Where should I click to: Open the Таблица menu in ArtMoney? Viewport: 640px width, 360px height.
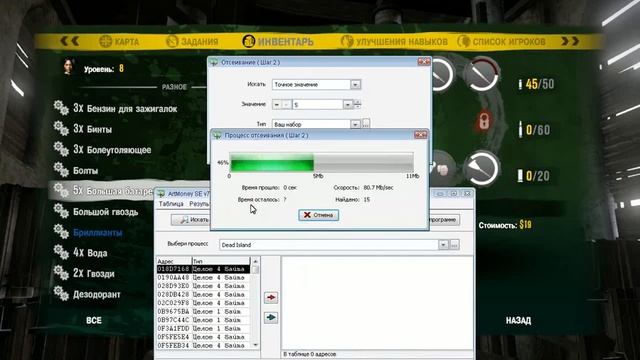coord(171,204)
